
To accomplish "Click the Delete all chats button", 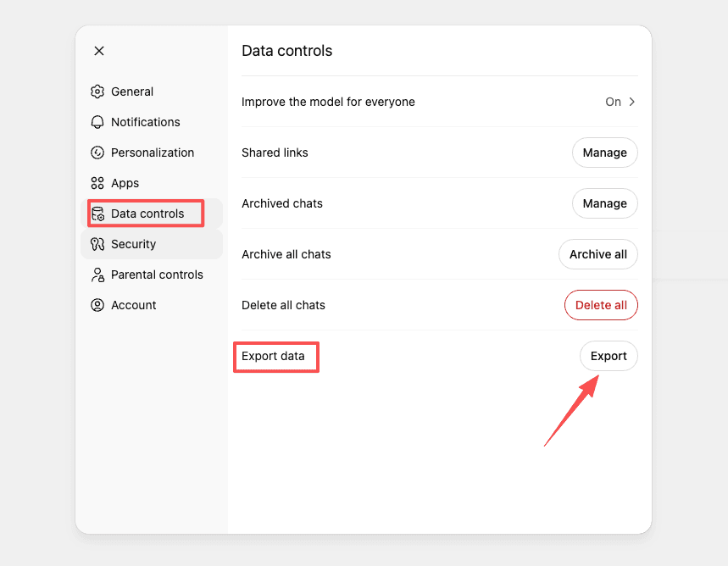I will (601, 305).
